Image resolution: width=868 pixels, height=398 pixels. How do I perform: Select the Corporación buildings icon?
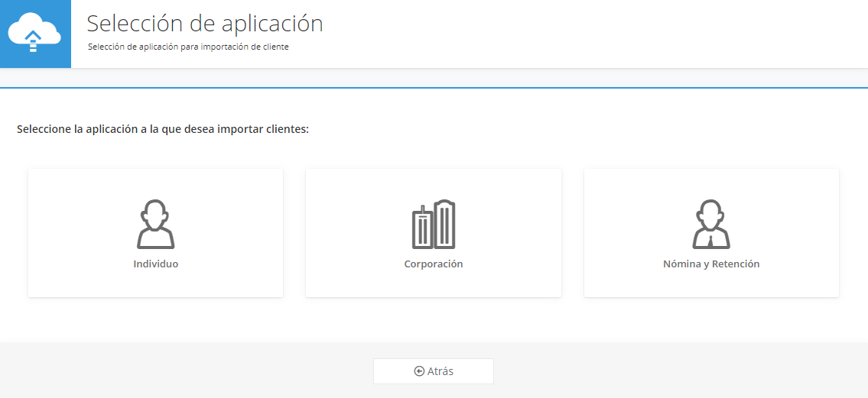(x=434, y=224)
